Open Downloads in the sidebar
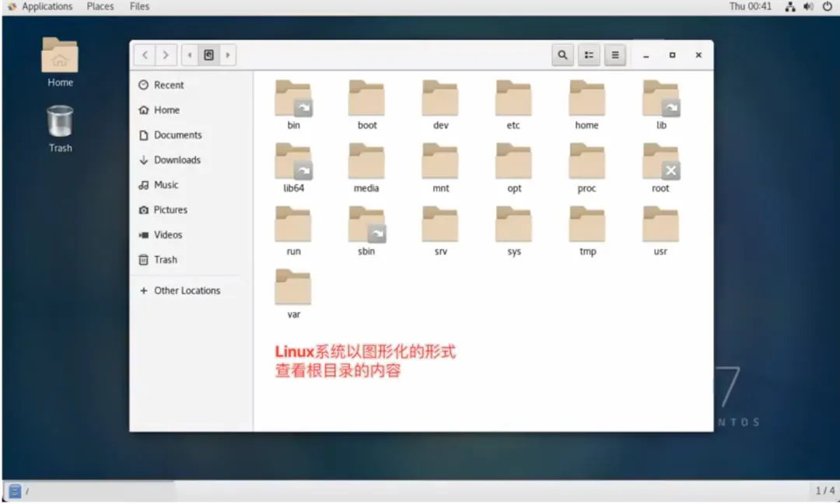This screenshot has width=840, height=504. click(191, 159)
